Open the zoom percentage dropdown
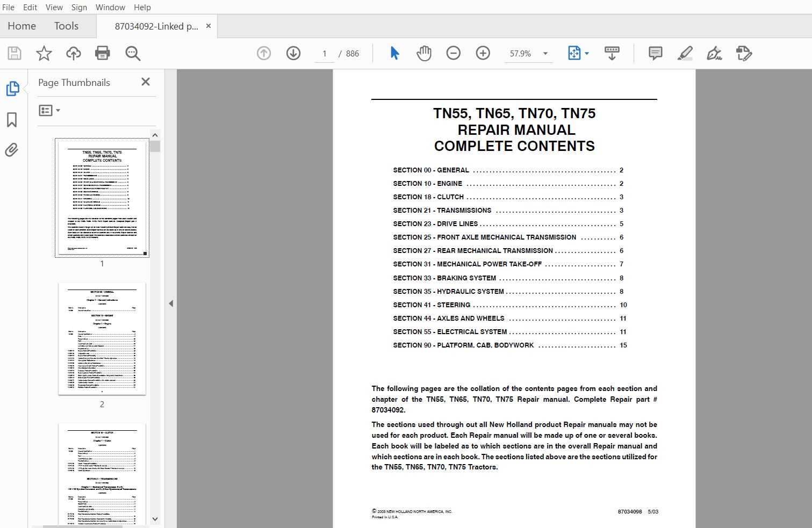This screenshot has height=528, width=812. point(545,53)
